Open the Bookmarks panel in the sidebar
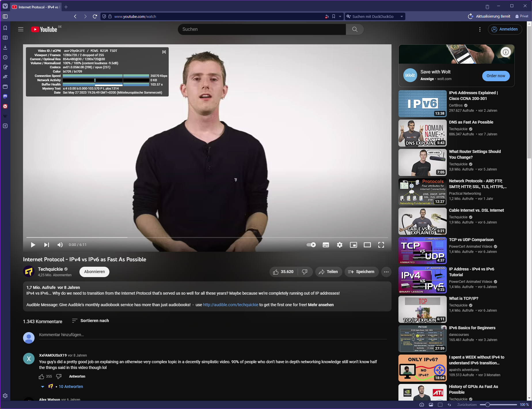Screen dimensions: 532x409 tap(5, 28)
